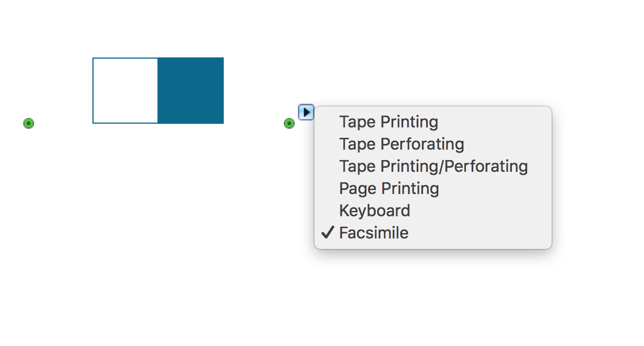Select the Tape Printing/Perforating option
Screen dimensions: 644x346
[433, 167]
